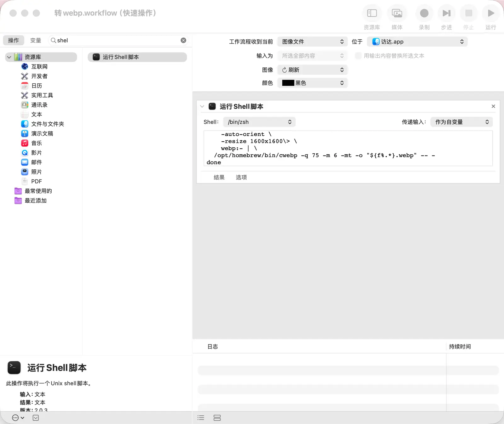Screen dimensions: 504x424
Task: Open 输入为 所选全部内容 dropdown
Action: click(312, 56)
